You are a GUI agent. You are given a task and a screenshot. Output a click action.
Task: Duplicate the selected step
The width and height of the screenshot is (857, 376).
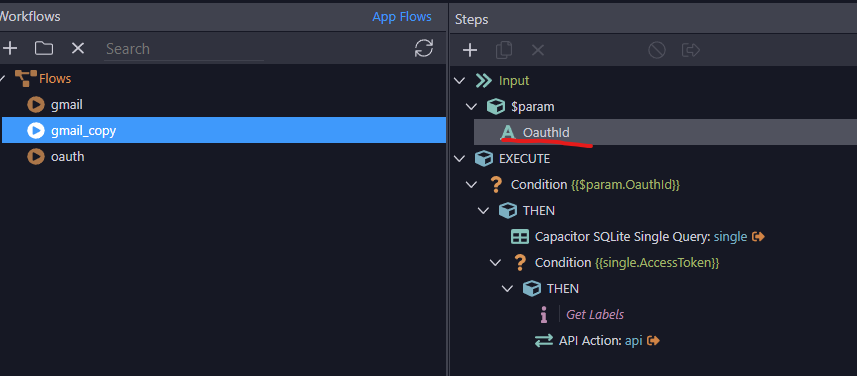(503, 50)
